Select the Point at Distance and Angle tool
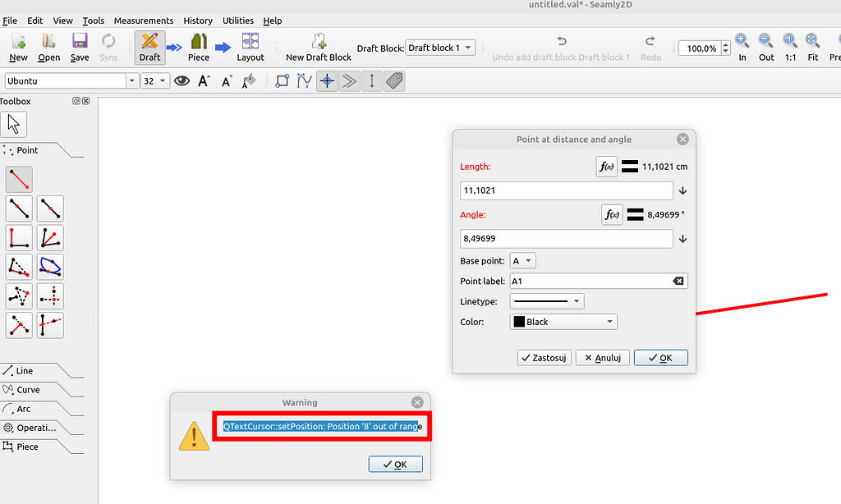 (x=18, y=179)
